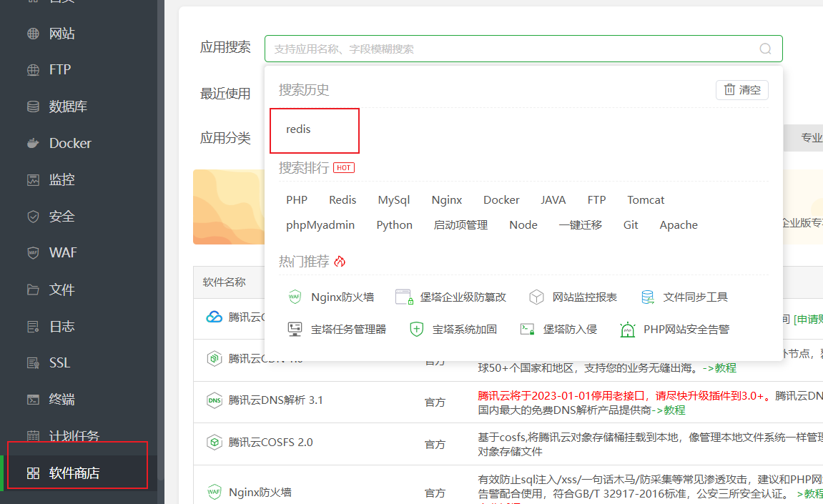Choose MySql in search ranking
Image resolution: width=823 pixels, height=504 pixels.
coord(394,200)
